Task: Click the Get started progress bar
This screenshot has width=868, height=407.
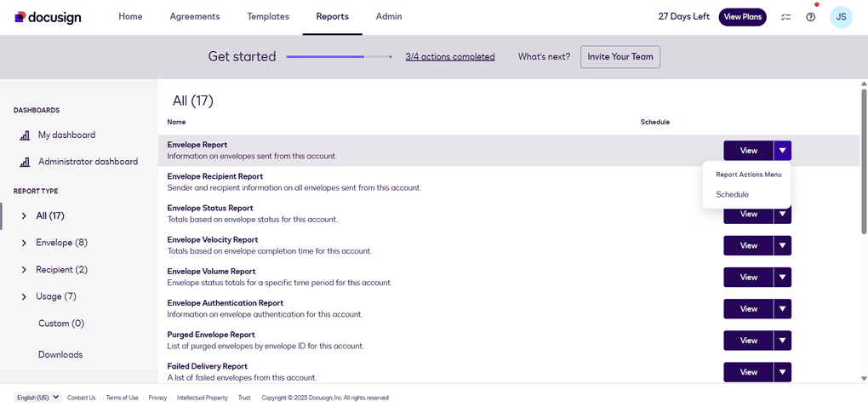Action: 339,57
